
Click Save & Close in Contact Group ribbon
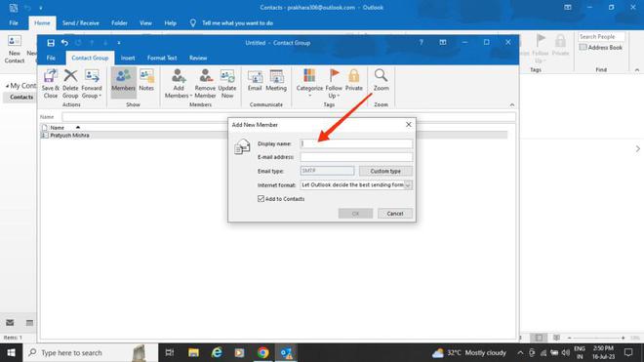pyautogui.click(x=51, y=84)
